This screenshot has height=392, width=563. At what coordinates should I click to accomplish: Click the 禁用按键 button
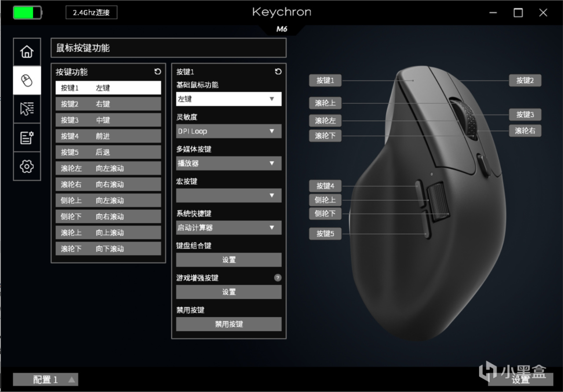pos(229,324)
